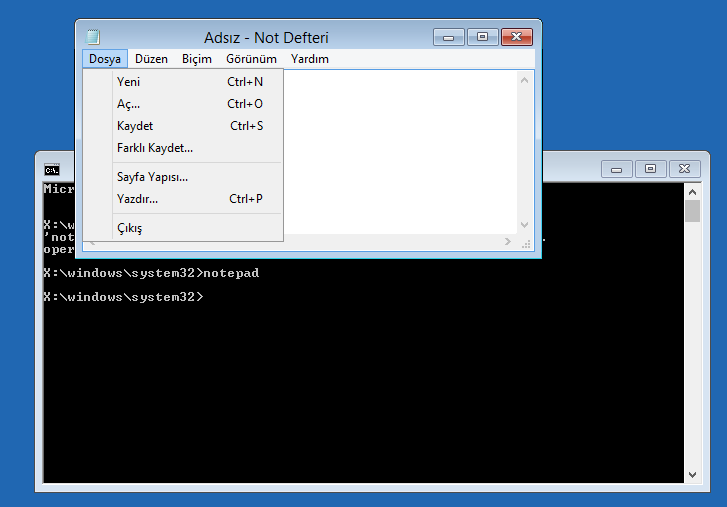This screenshot has width=727, height=507.
Task: Open Sayfa Yapısı... page setup
Action: click(183, 177)
